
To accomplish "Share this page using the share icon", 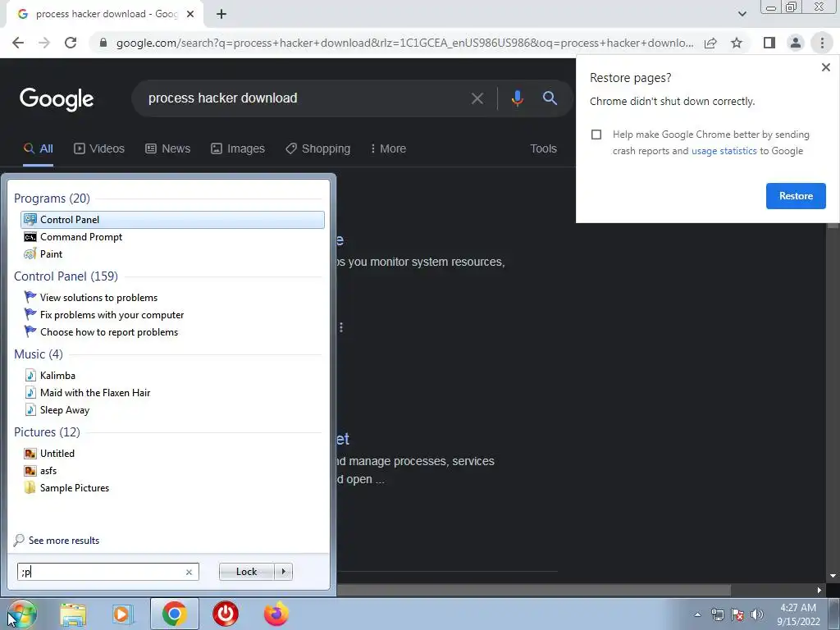I will pos(710,43).
